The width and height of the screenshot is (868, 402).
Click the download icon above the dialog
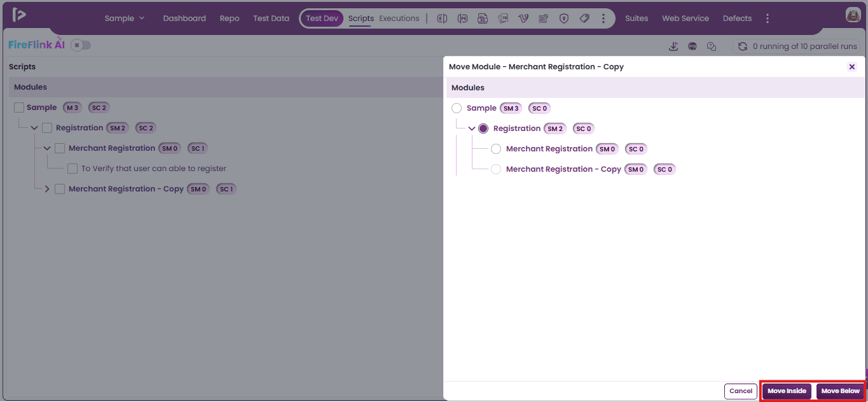pos(673,46)
